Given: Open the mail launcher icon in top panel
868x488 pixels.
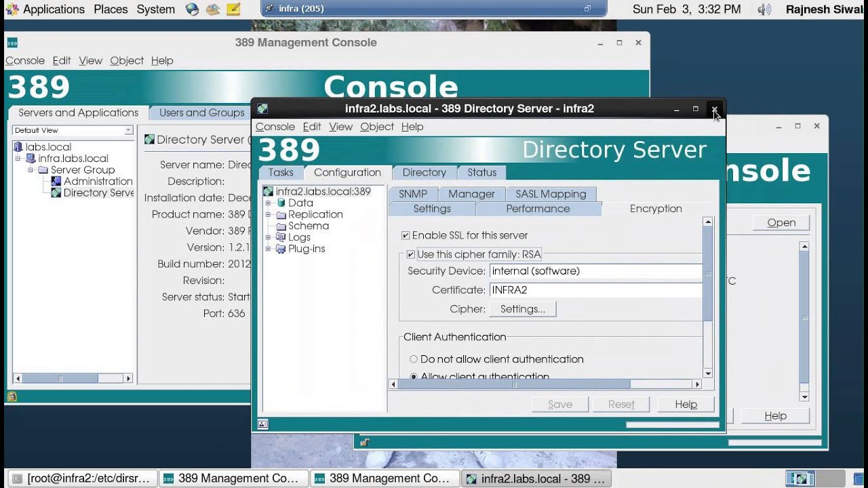Looking at the screenshot, I should pyautogui.click(x=213, y=9).
